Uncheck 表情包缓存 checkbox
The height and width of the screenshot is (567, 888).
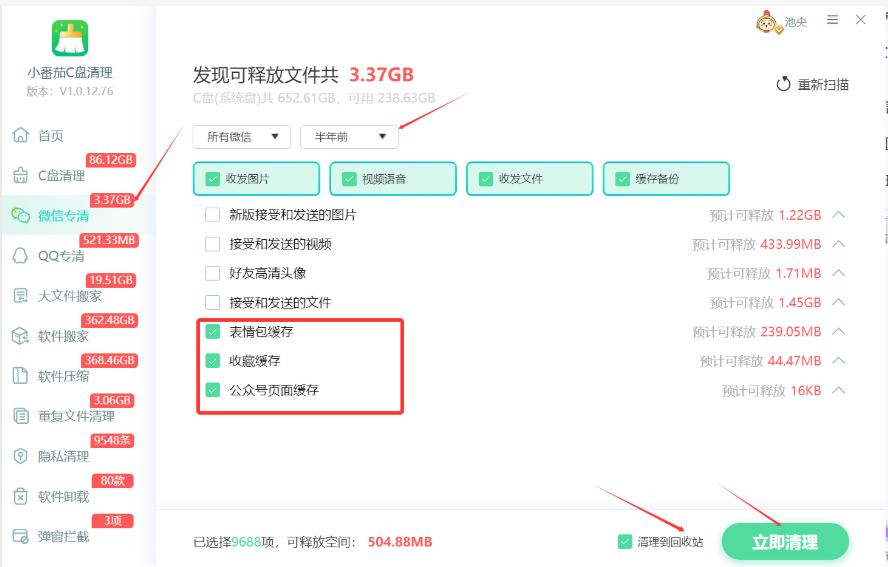(x=212, y=331)
